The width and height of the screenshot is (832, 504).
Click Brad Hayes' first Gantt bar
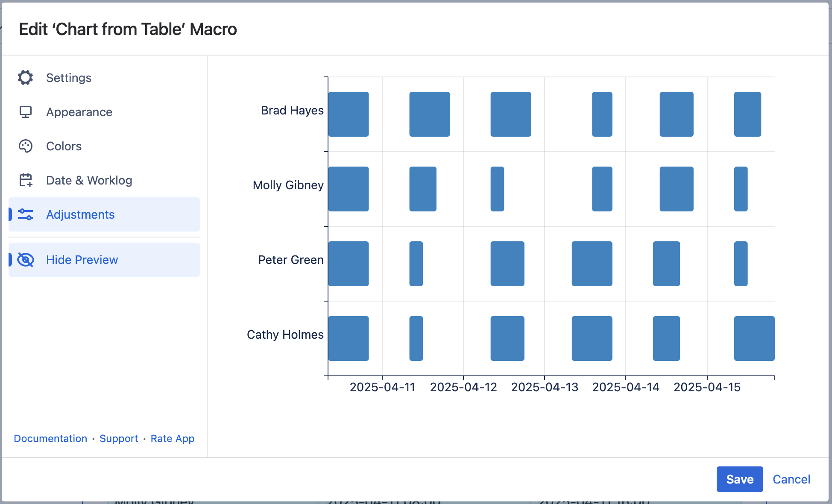pos(349,114)
